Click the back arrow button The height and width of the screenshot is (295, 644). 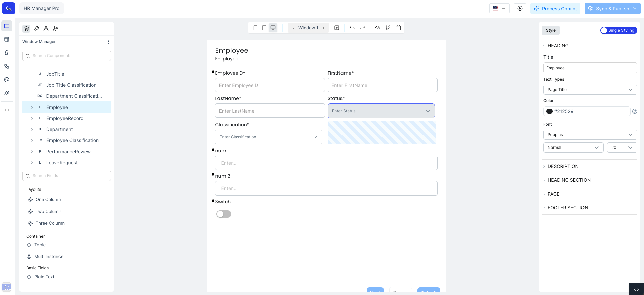click(x=9, y=8)
